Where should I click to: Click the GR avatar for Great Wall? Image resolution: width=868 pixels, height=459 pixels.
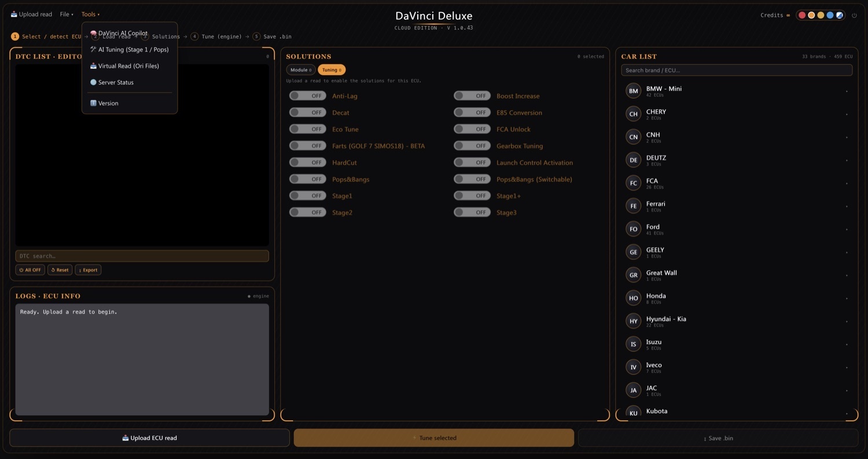click(634, 275)
